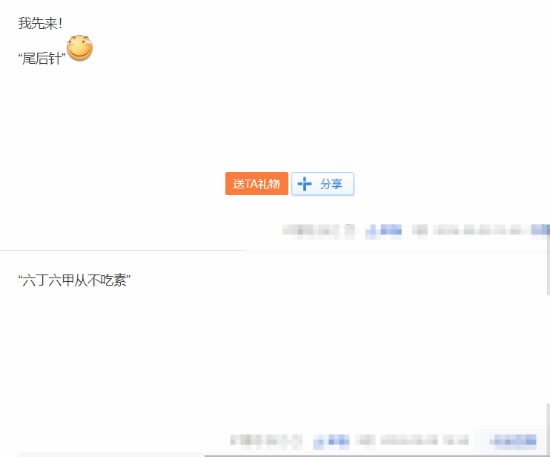Open the blurred blue link at the end of the first post's footer
The height and width of the screenshot is (457, 550).
(x=541, y=230)
